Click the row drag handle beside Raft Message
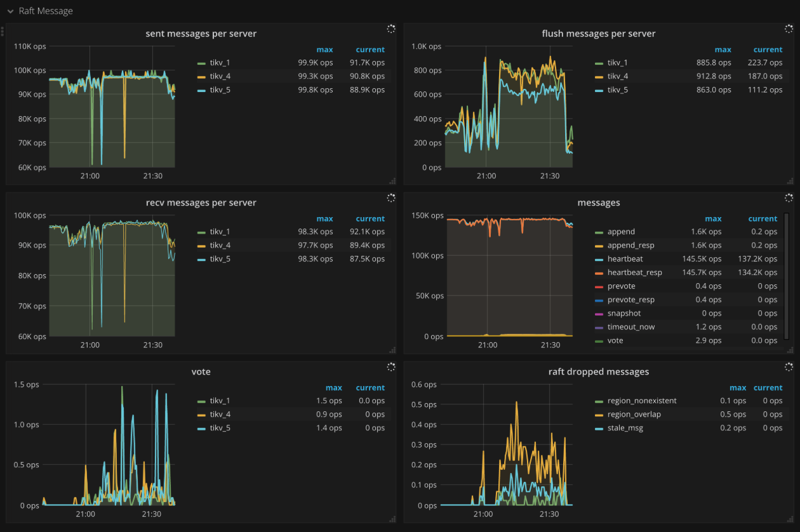Image resolution: width=800 pixels, height=532 pixels. coord(3,32)
